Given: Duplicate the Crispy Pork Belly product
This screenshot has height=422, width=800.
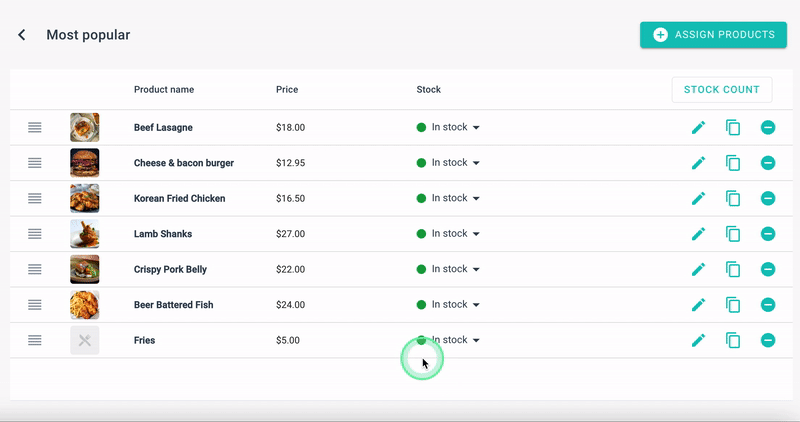Looking at the screenshot, I should coord(733,269).
